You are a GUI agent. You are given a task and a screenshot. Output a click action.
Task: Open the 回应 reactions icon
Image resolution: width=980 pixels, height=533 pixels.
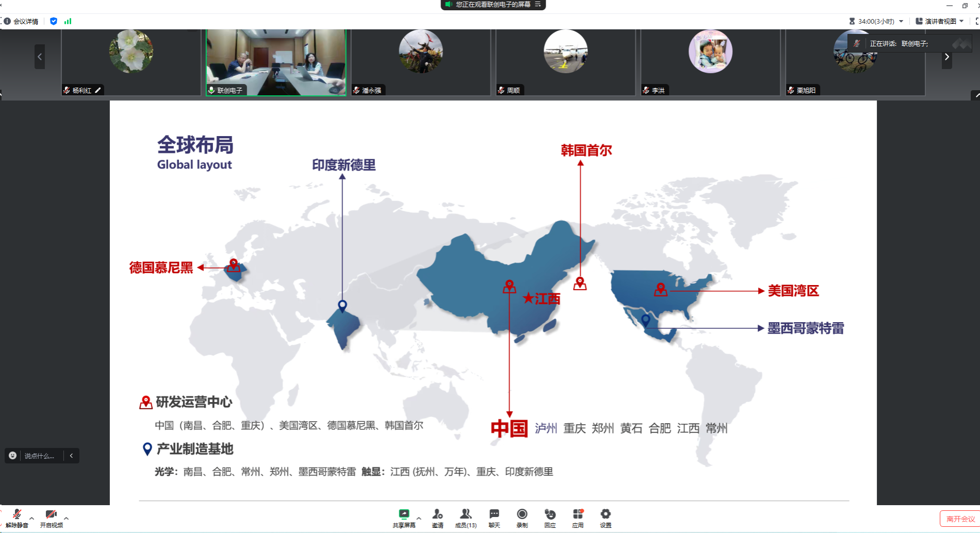[x=550, y=518]
